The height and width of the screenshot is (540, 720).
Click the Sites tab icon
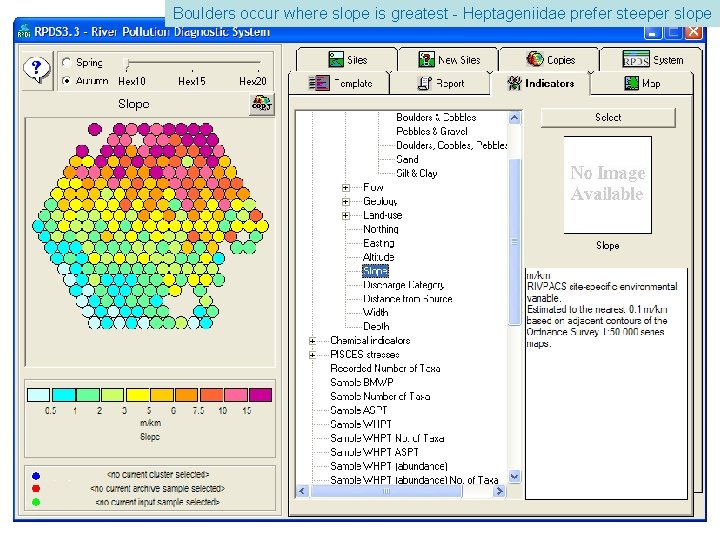point(336,60)
